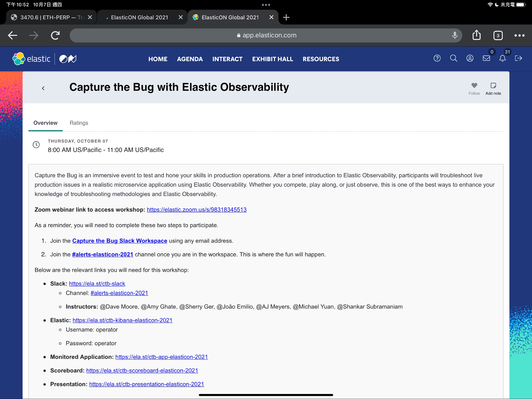Click the Add note icon
The image size is (532, 399).
[x=493, y=86]
